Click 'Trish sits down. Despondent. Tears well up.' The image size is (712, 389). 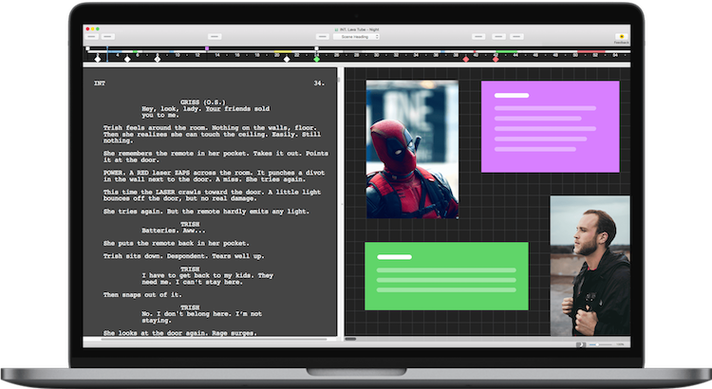(x=183, y=256)
